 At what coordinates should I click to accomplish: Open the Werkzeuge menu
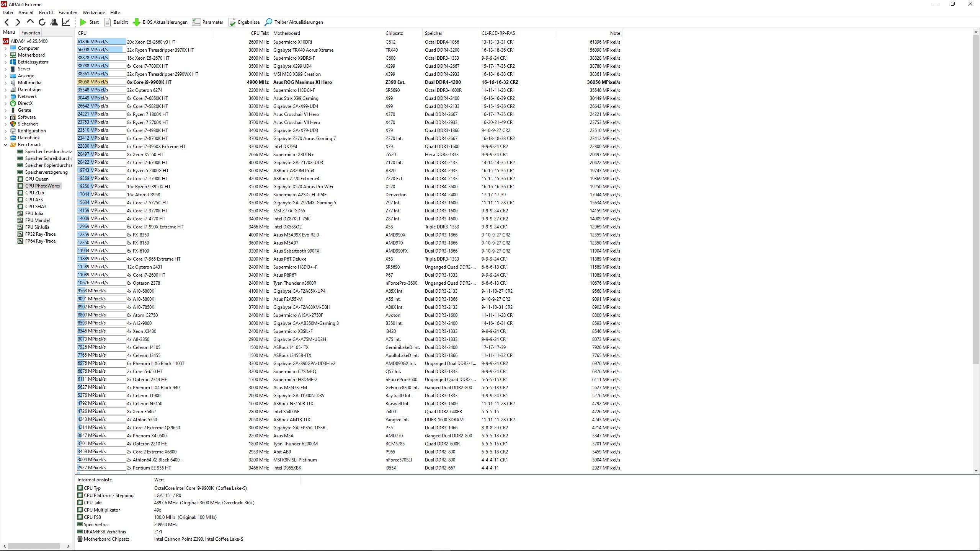point(94,13)
